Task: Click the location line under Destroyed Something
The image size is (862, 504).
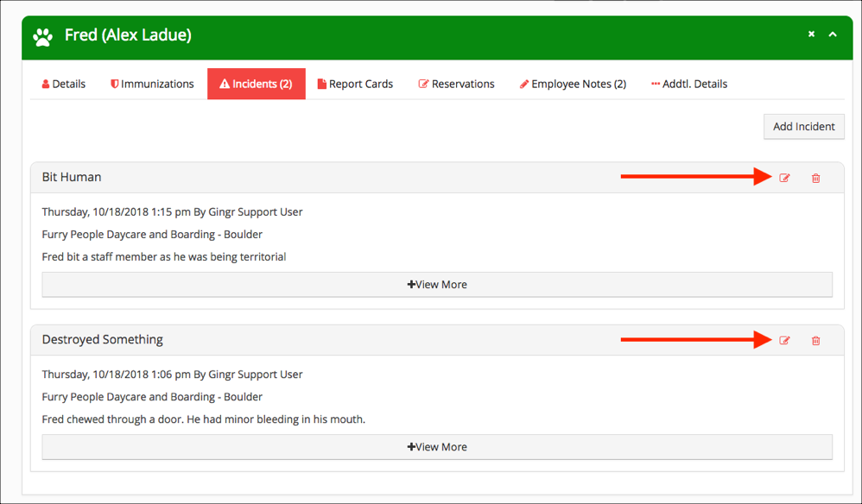Action: point(152,397)
